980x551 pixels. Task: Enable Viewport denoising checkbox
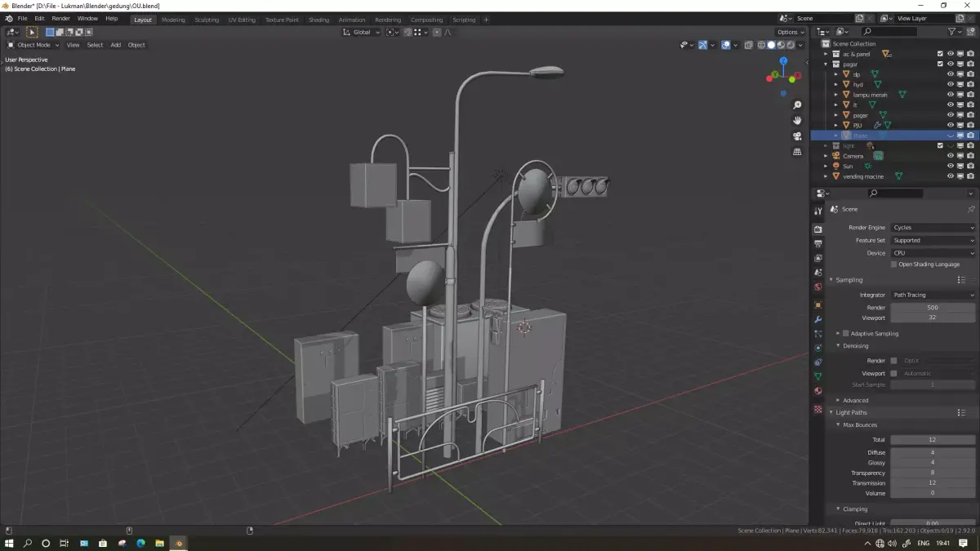coord(894,373)
